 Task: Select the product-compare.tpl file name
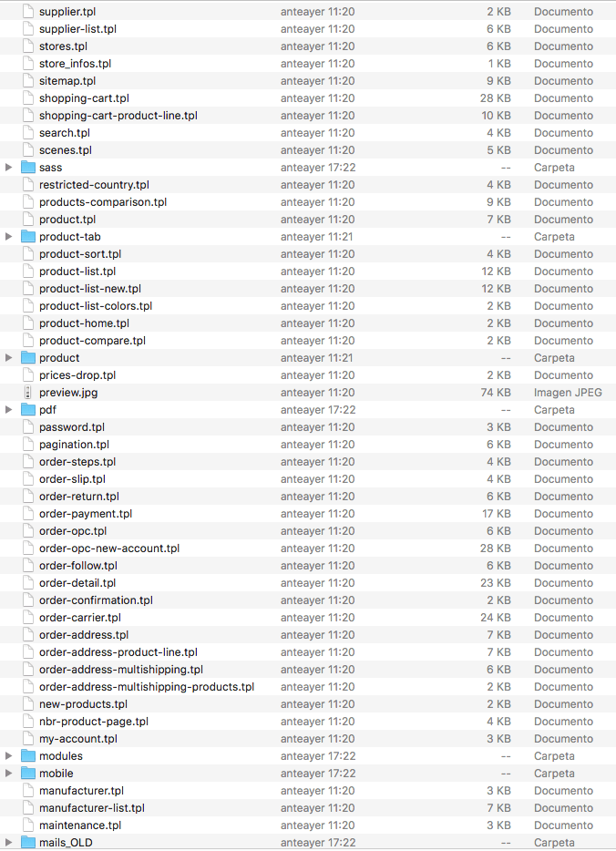coord(92,341)
